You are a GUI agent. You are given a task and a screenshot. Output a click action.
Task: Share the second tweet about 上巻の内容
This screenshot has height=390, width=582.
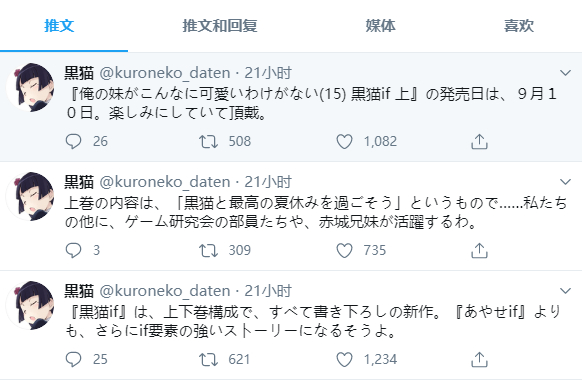(x=479, y=250)
